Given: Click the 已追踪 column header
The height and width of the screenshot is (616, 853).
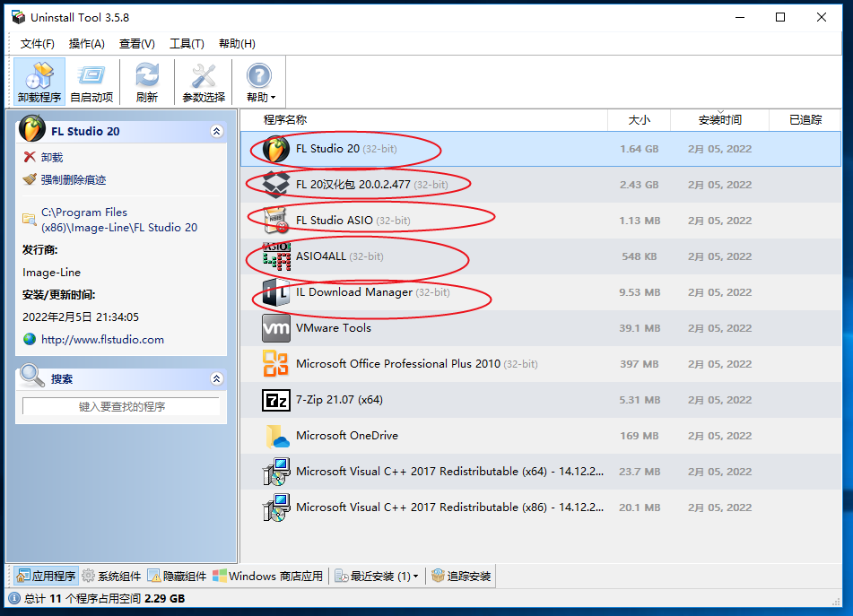Looking at the screenshot, I should click(805, 119).
